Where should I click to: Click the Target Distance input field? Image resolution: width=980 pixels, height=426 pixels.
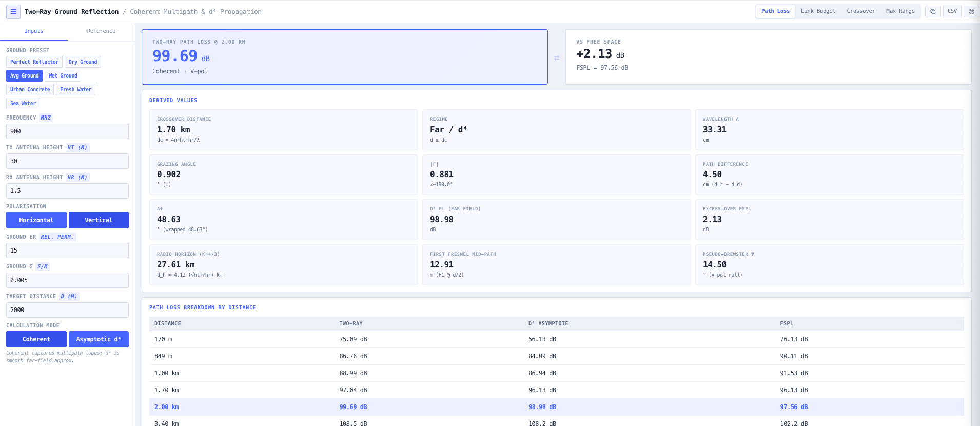click(x=67, y=310)
